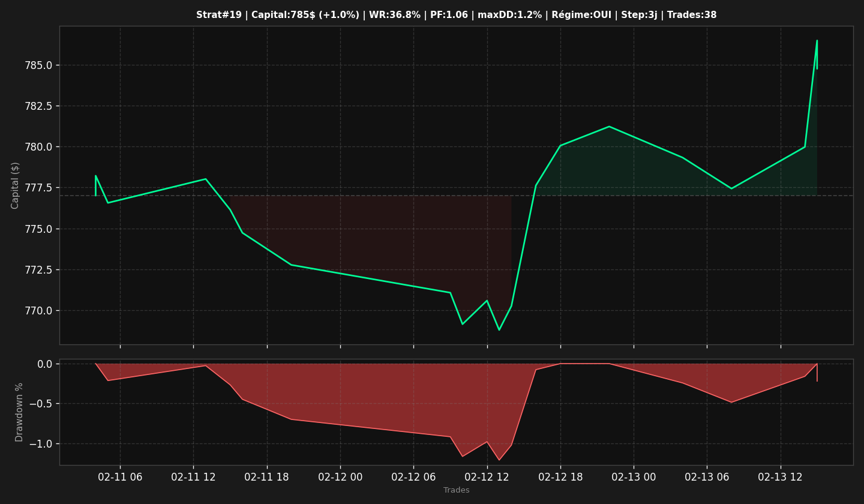Viewport: 864px width, 504px height.
Task: Click the '02-13 06' time axis label
Action: pyautogui.click(x=707, y=478)
